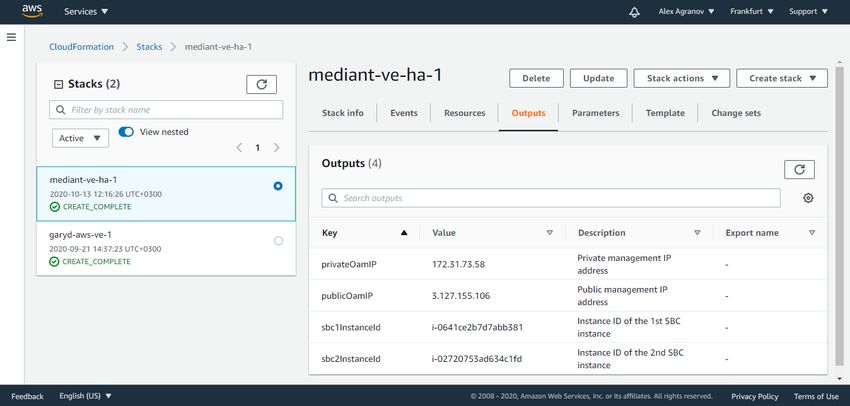The height and width of the screenshot is (406, 850).
Task: Click the Delete button
Action: pos(536,78)
